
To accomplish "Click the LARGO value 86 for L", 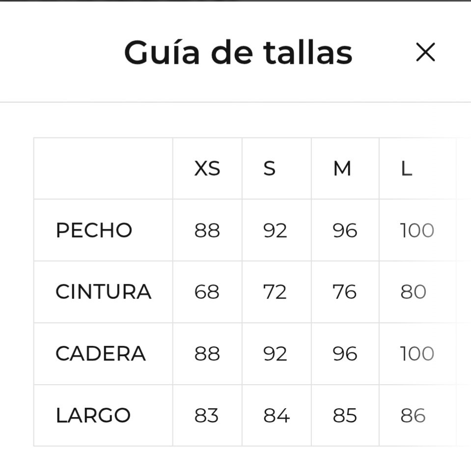I will [413, 416].
